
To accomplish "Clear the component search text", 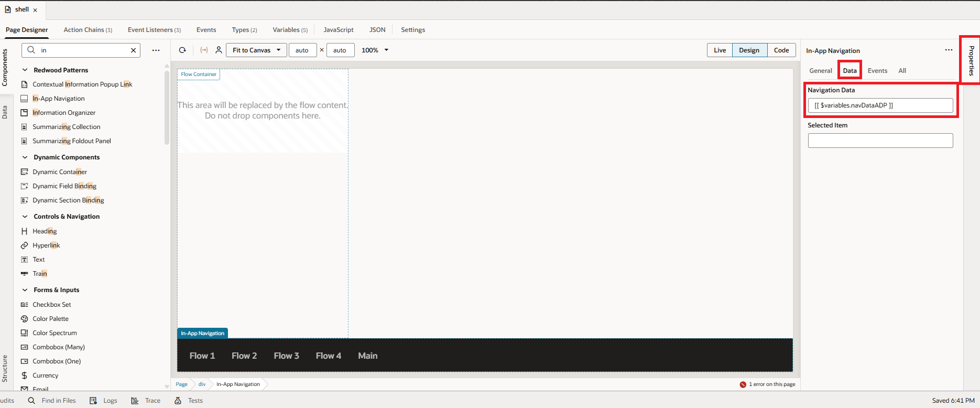I will tap(133, 50).
